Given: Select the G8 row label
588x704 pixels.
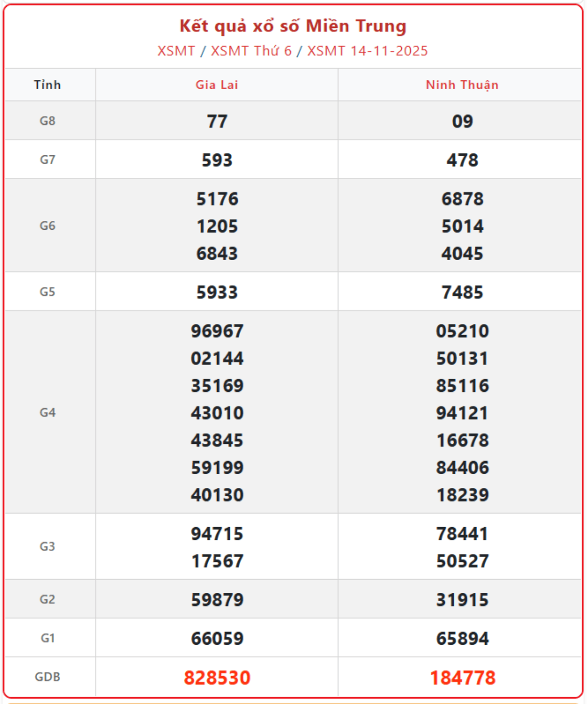Looking at the screenshot, I should click(x=48, y=121).
